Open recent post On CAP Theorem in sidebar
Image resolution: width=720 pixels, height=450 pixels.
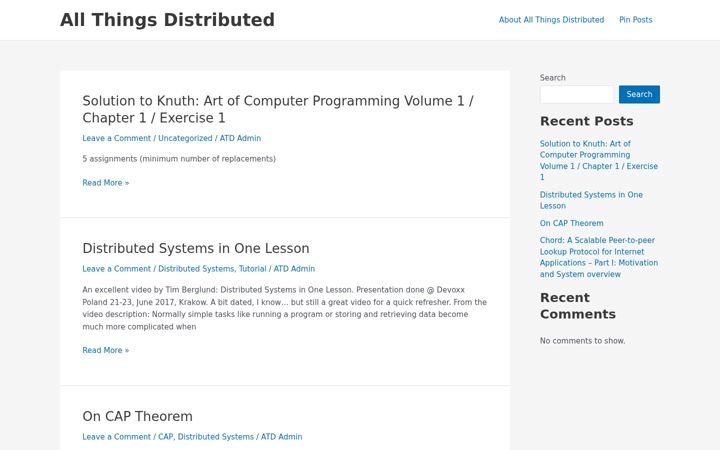[572, 223]
